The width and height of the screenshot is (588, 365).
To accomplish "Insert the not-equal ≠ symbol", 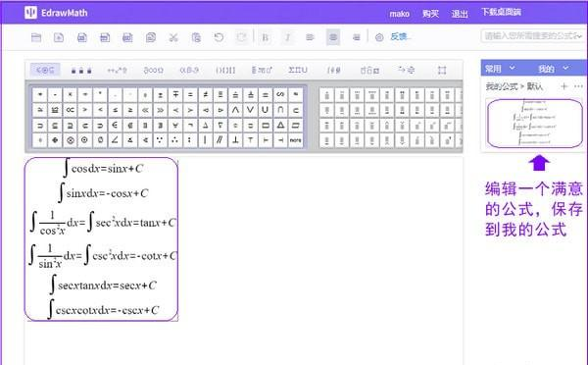I will (x=205, y=94).
